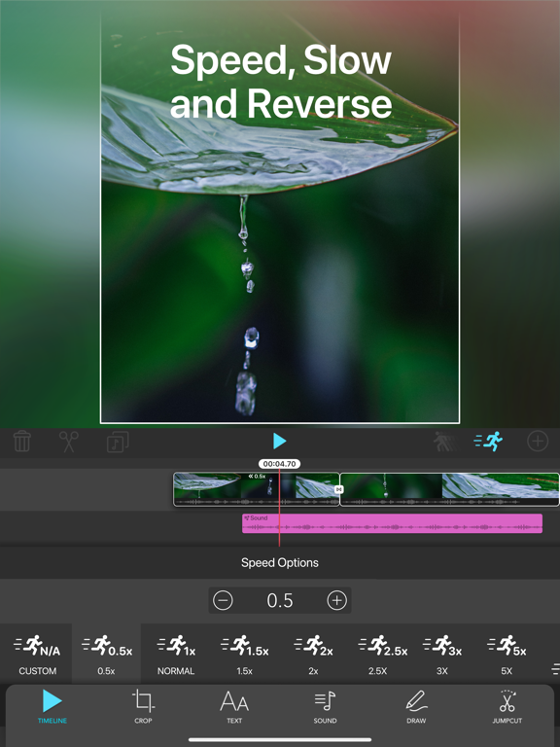560x747 pixels.
Task: Tap the 0.5 speed value field
Action: [280, 600]
